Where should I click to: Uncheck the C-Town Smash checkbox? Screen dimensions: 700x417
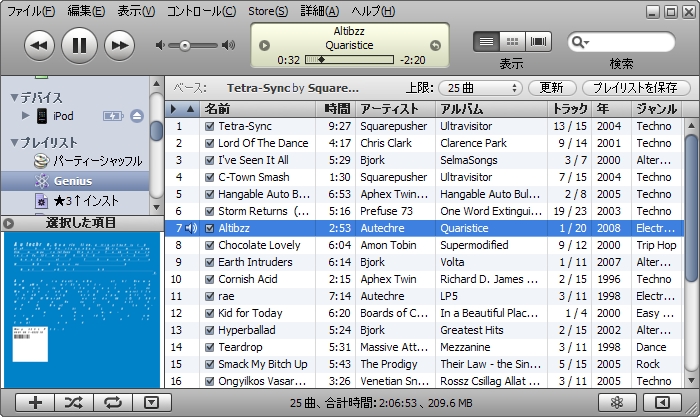209,177
